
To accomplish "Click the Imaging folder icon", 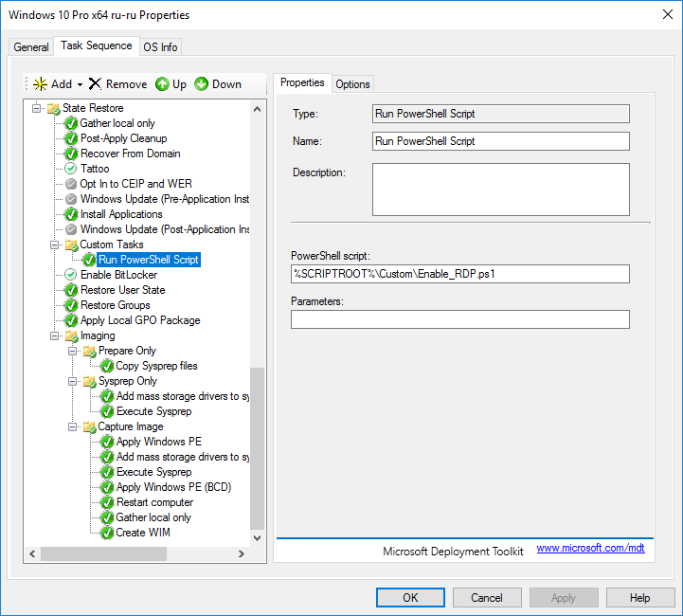I will click(71, 335).
